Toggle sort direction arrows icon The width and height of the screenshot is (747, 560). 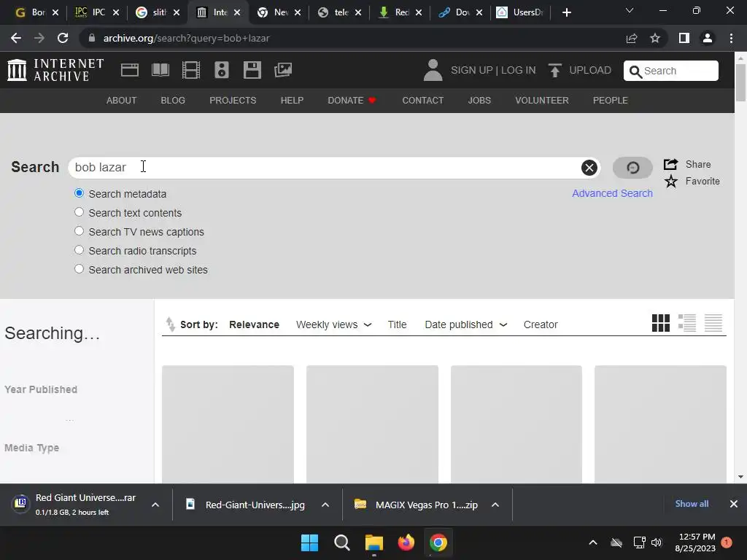pyautogui.click(x=170, y=324)
